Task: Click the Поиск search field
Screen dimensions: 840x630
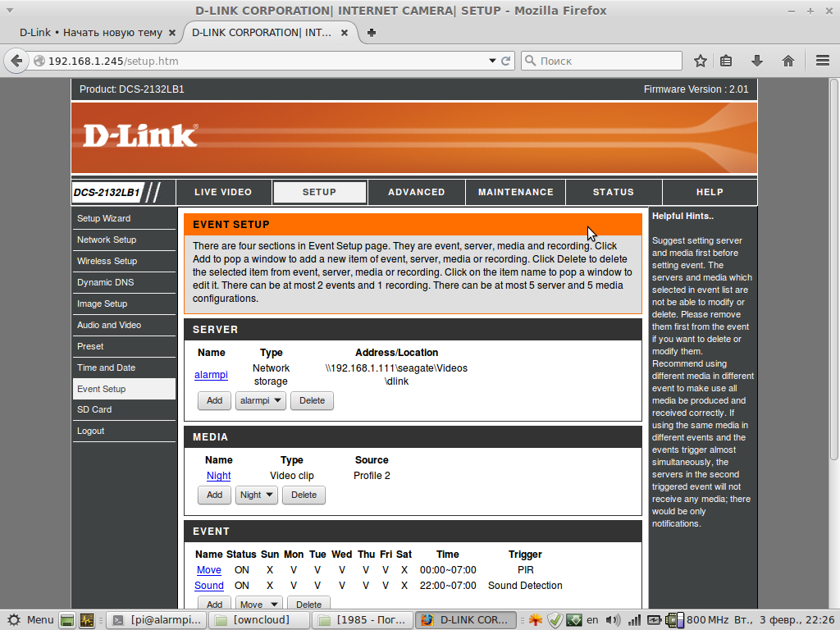Action: (601, 61)
